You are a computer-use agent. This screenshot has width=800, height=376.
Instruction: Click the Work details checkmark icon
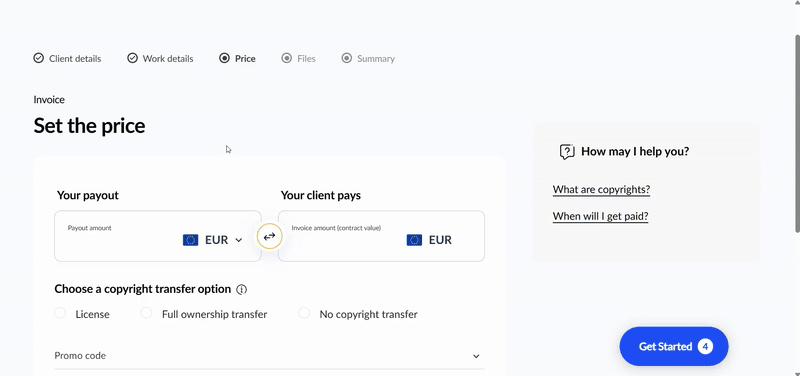pos(132,58)
